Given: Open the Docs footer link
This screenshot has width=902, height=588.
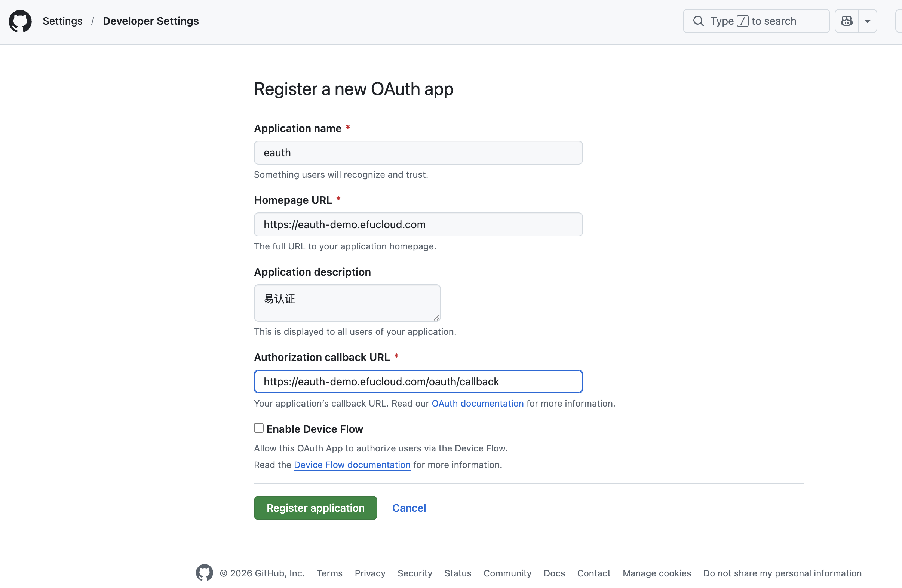Looking at the screenshot, I should (554, 573).
